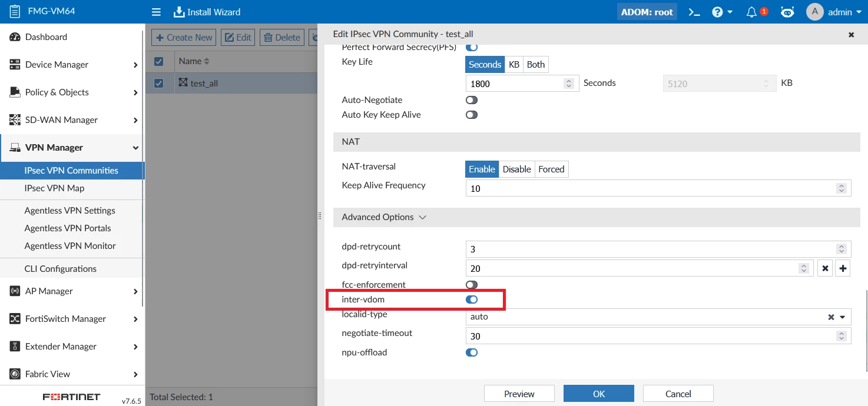Click the SD-WAN Manager sidebar icon

(x=15, y=120)
